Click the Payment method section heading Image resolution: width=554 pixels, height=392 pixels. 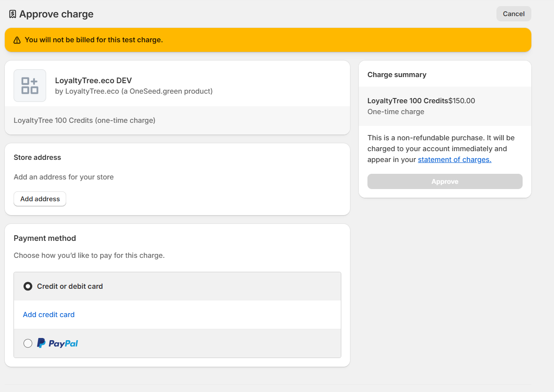pos(45,238)
